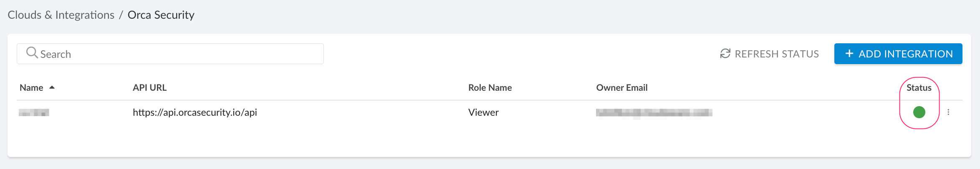The height and width of the screenshot is (169, 980).
Task: Click the Role Name column header
Action: pyautogui.click(x=490, y=88)
